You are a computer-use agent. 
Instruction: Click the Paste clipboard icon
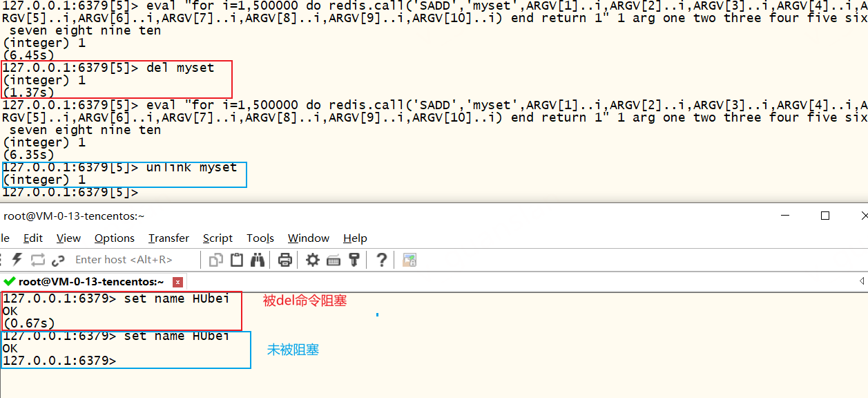(237, 260)
